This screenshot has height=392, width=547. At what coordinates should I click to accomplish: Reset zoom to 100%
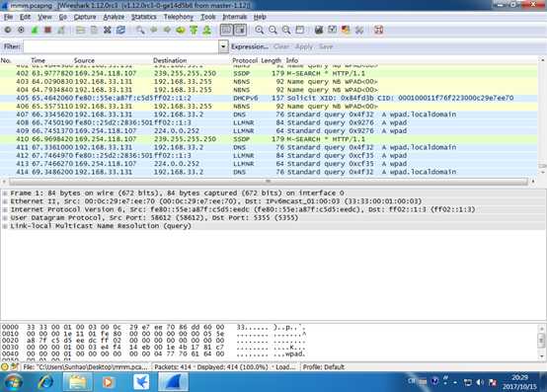286,30
